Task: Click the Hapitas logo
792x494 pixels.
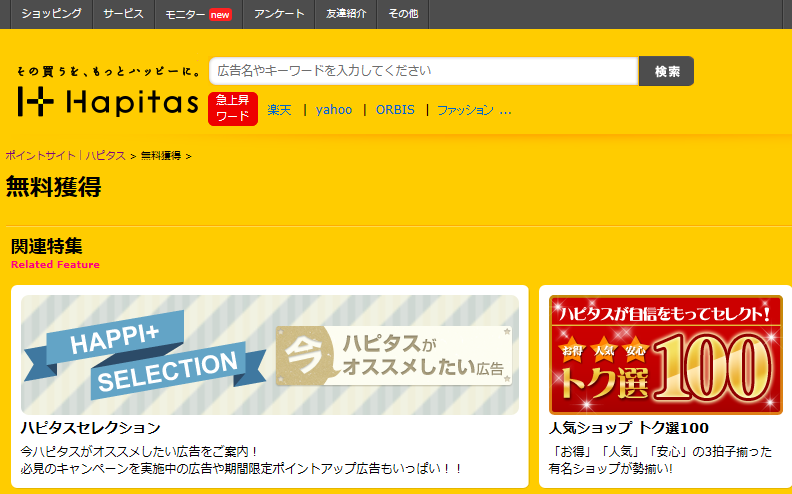Action: tap(108, 101)
